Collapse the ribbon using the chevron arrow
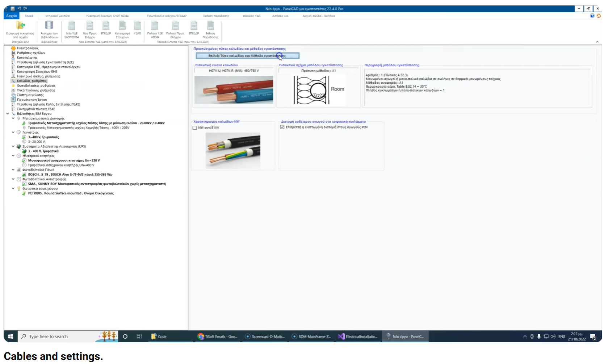Viewport: 604px width, 364px height. [597, 42]
